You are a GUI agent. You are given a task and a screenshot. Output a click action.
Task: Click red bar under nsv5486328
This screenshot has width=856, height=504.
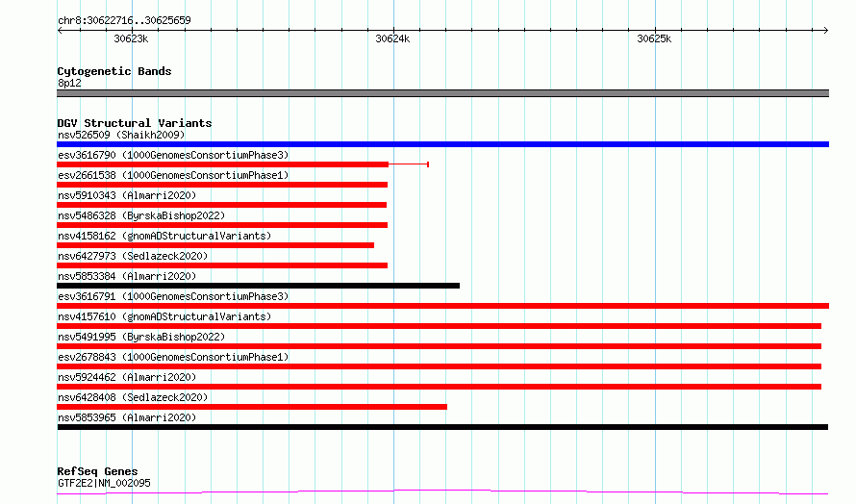(222, 225)
